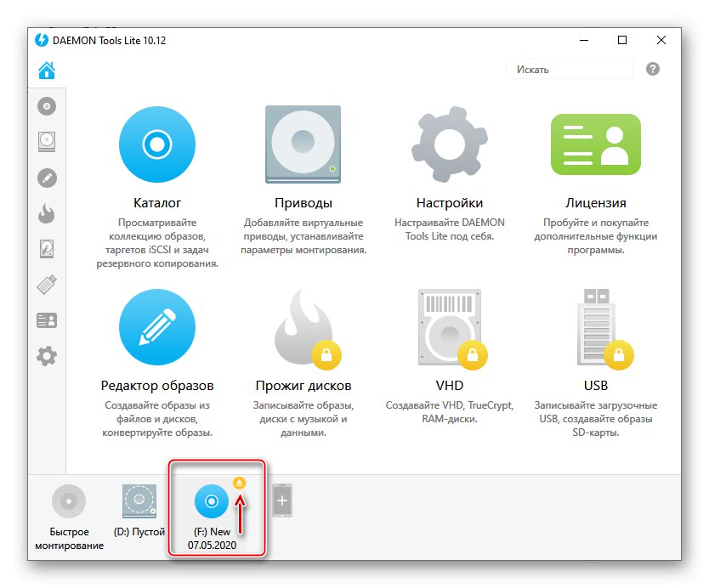
Task: Eject the (F:) drive with orange button
Action: point(239,483)
